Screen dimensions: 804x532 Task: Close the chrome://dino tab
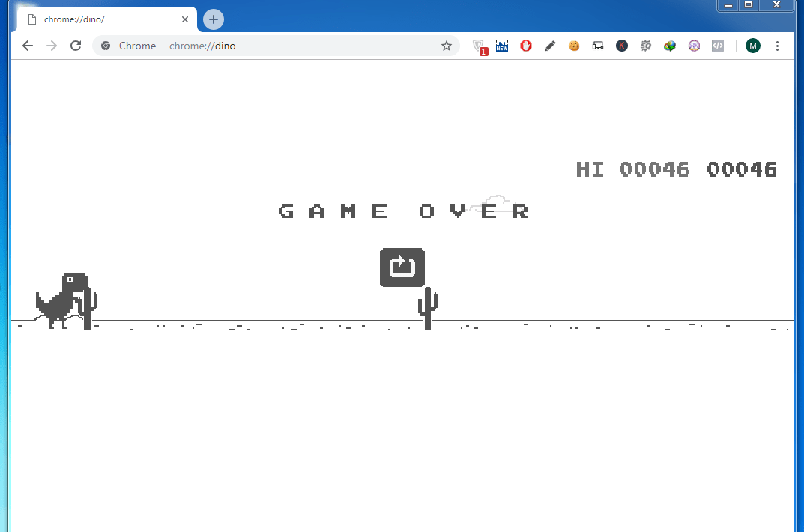pos(184,19)
